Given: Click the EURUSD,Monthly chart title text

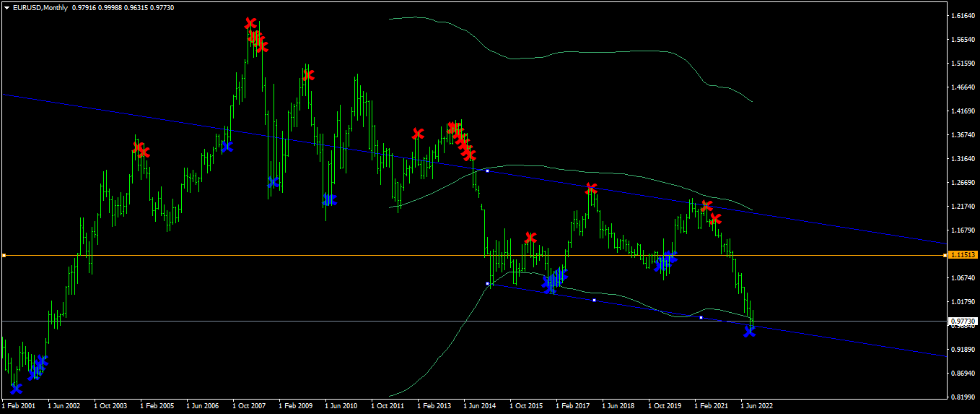Looking at the screenshot, I should click(40, 7).
